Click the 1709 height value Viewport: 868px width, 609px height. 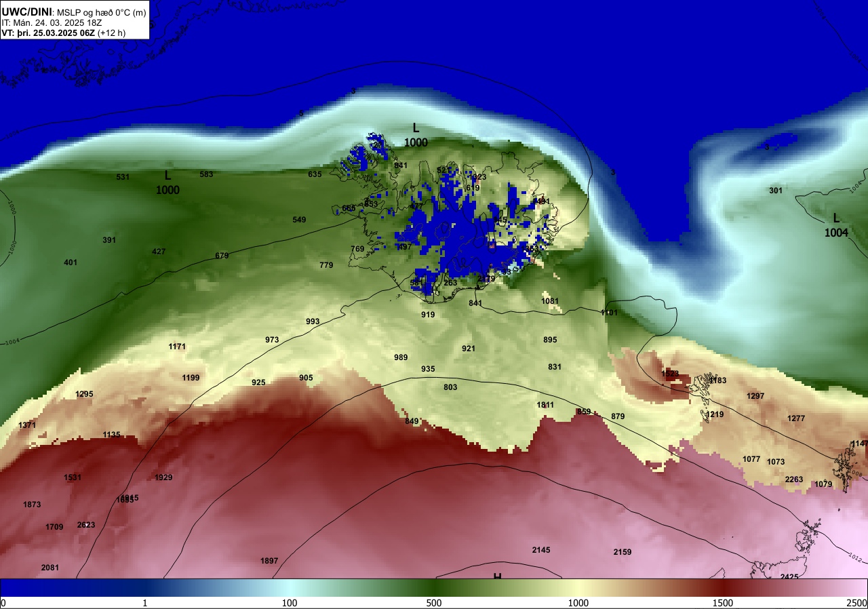click(54, 527)
